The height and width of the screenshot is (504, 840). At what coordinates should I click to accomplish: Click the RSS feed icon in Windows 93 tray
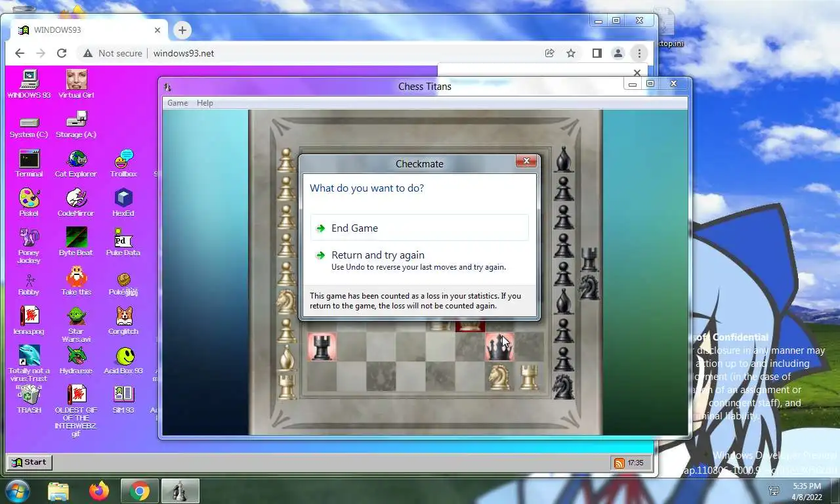pyautogui.click(x=619, y=463)
